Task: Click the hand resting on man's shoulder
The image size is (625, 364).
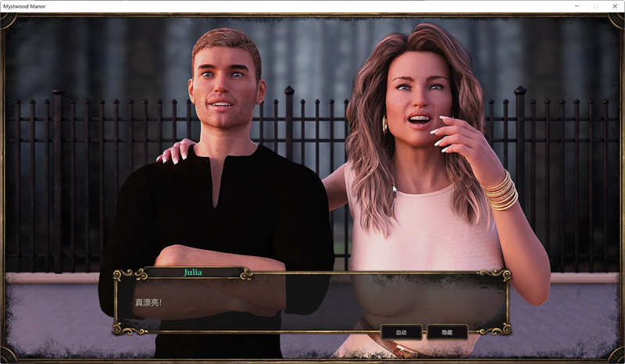Action: click(176, 150)
